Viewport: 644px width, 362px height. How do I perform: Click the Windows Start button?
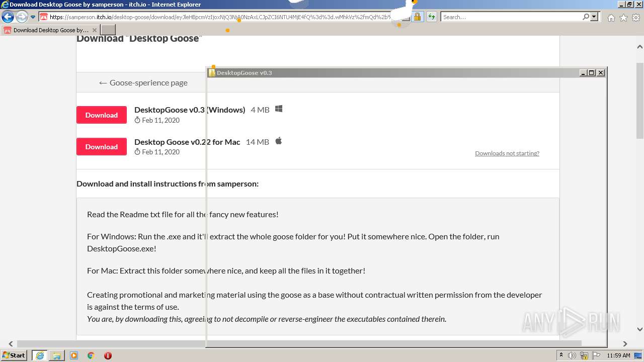pyautogui.click(x=14, y=355)
